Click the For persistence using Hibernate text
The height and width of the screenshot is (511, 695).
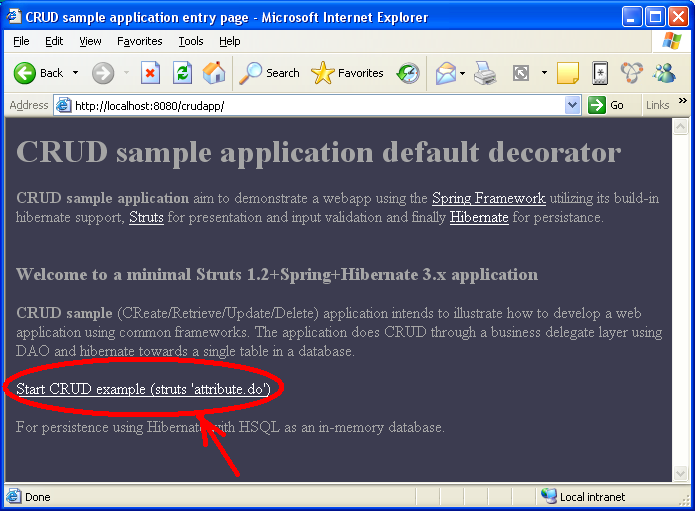230,427
